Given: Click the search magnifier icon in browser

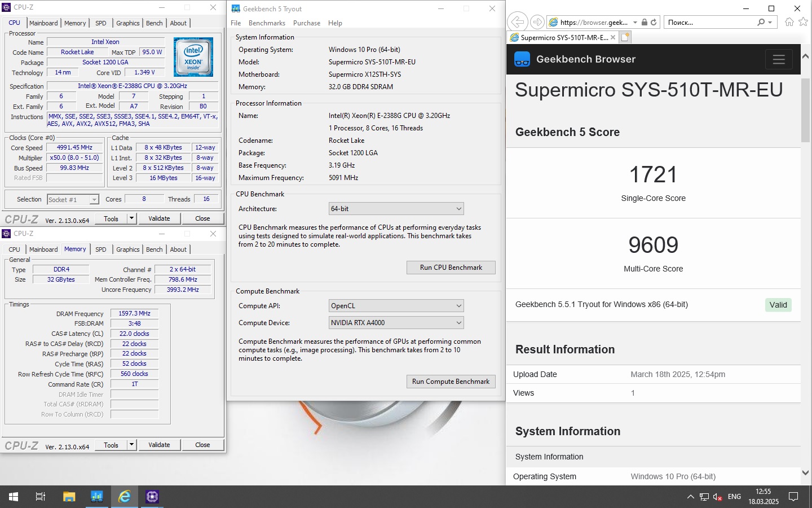Looking at the screenshot, I should click(x=761, y=22).
